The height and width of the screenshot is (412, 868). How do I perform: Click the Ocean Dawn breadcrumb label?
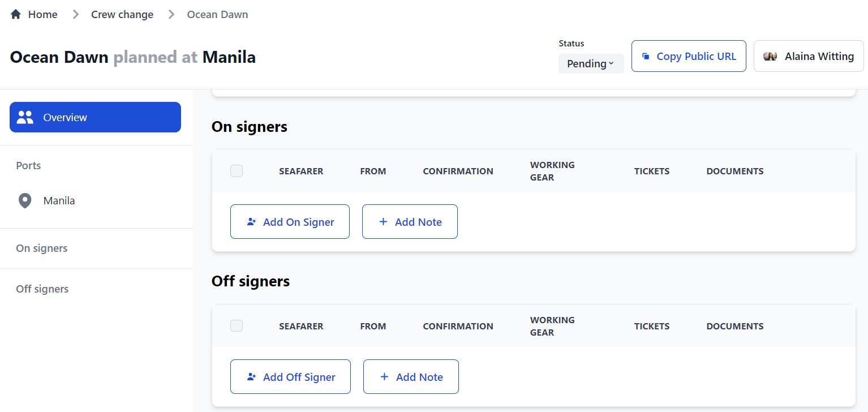[x=217, y=14]
